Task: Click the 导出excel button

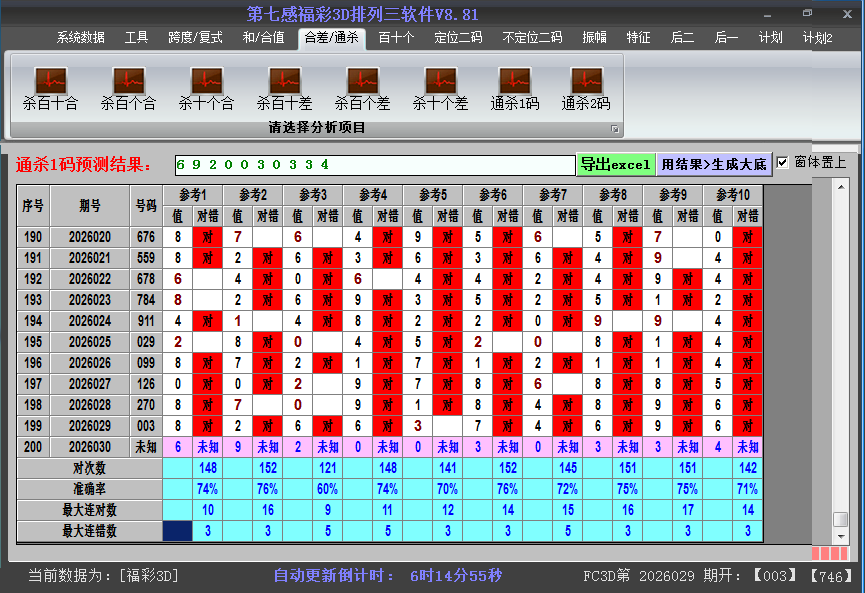Action: pos(615,164)
